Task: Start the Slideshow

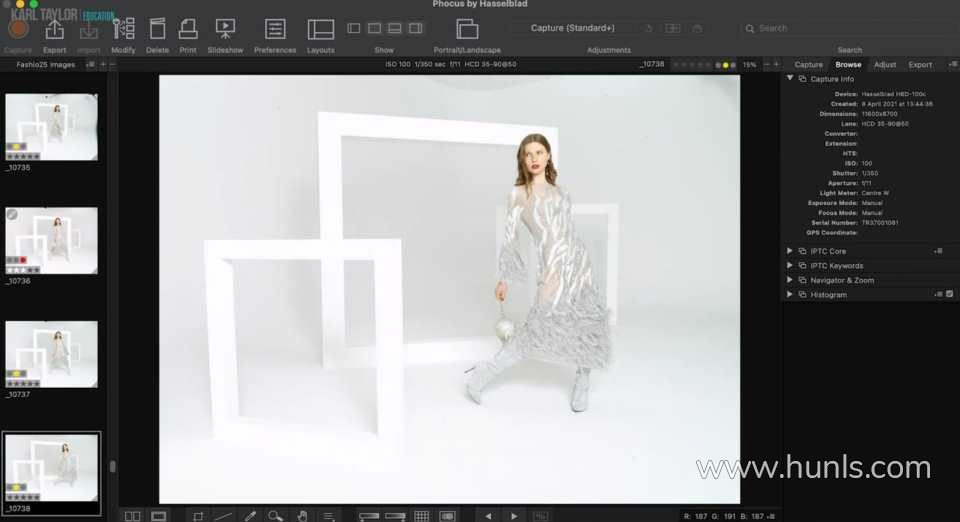Action: tap(225, 30)
